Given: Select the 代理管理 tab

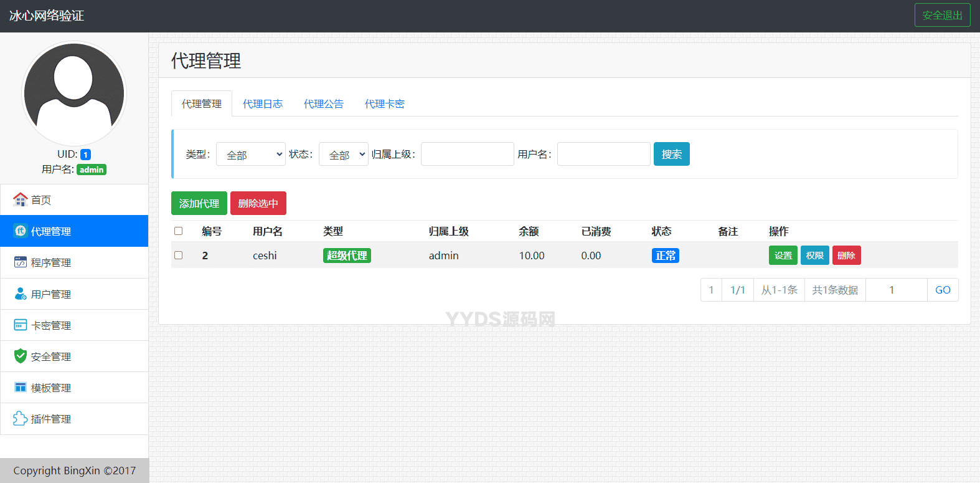Looking at the screenshot, I should 202,103.
